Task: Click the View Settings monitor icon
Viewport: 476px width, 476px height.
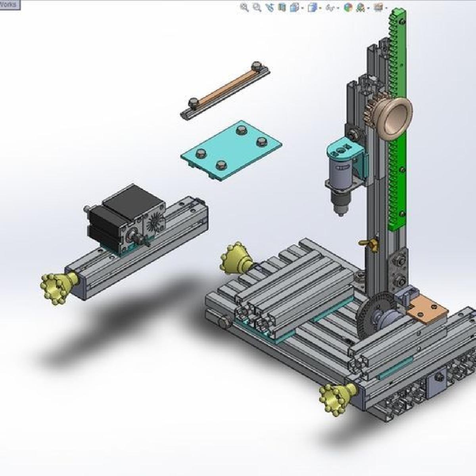Action: coord(378,7)
